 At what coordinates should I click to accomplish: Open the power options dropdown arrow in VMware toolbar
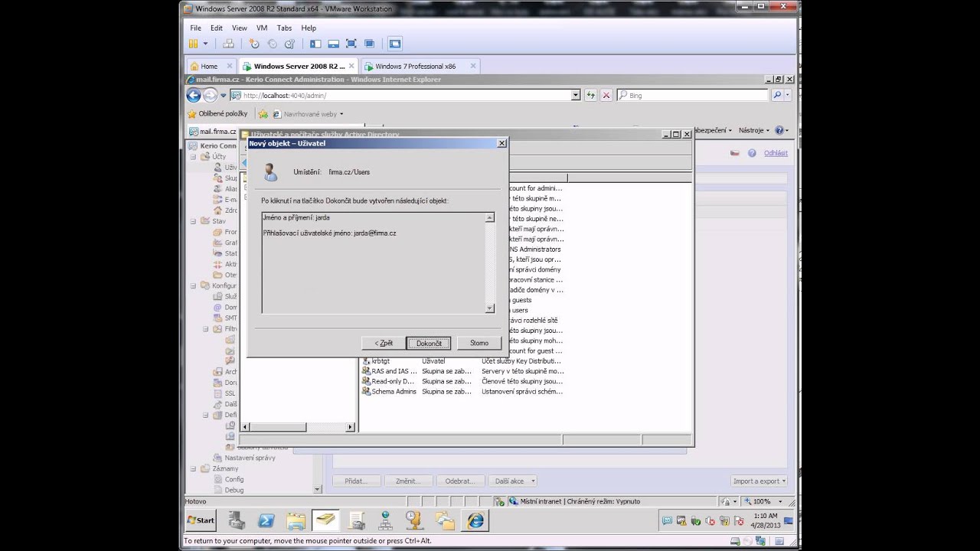(x=205, y=44)
